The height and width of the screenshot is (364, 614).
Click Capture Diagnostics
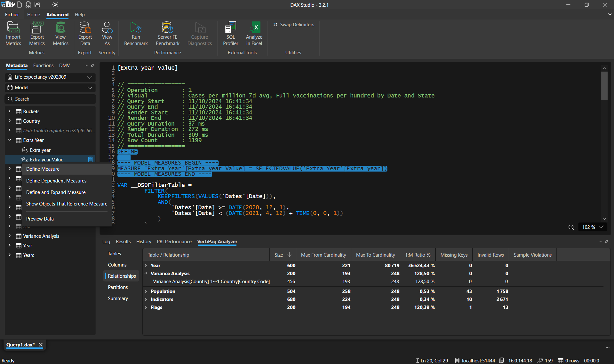tap(200, 34)
